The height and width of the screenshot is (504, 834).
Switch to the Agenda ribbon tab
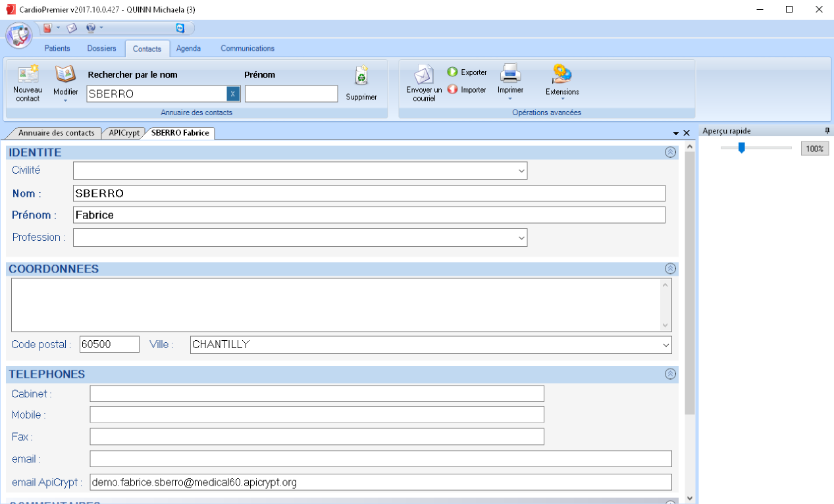(188, 49)
